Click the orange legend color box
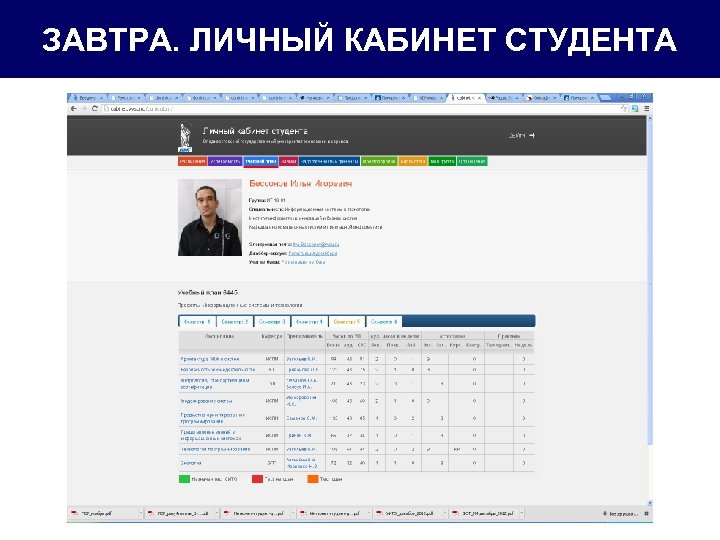Screen dimensions: 720x540 click(x=313, y=479)
